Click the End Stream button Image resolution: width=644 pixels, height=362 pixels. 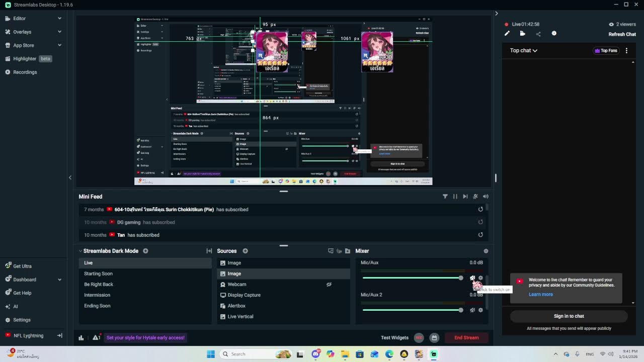click(x=466, y=338)
